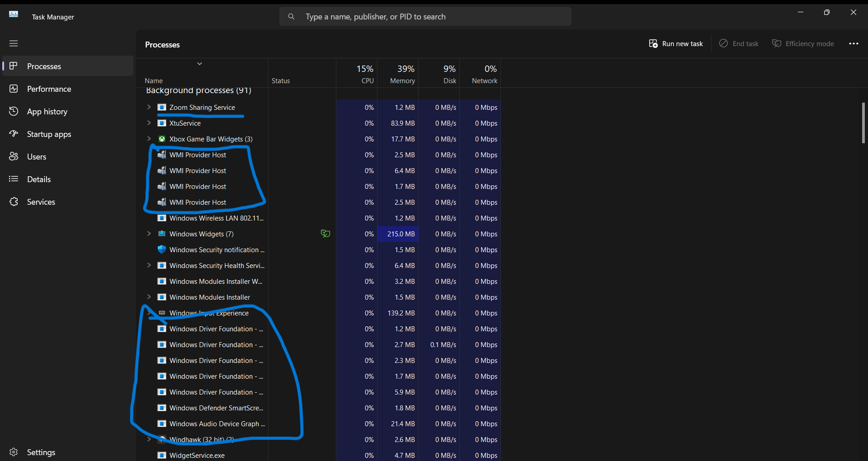868x461 pixels.
Task: Click the Windows Widgets process icon
Action: point(162,234)
